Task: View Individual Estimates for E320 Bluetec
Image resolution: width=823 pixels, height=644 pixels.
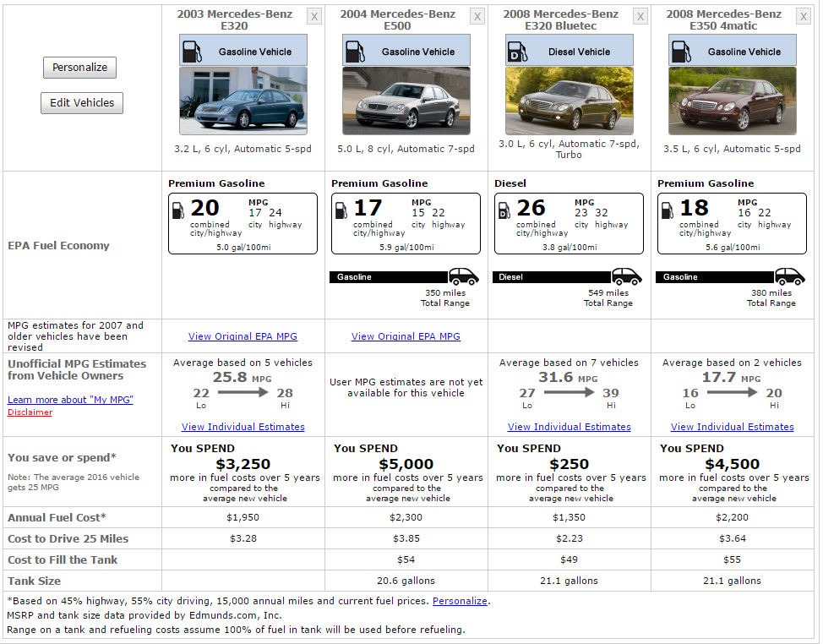Action: point(570,427)
